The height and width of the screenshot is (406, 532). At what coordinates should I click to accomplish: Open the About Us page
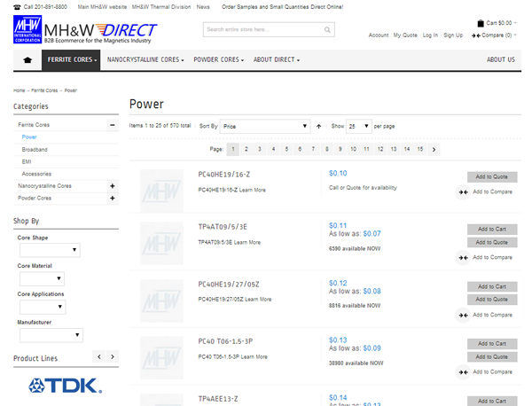coord(501,60)
